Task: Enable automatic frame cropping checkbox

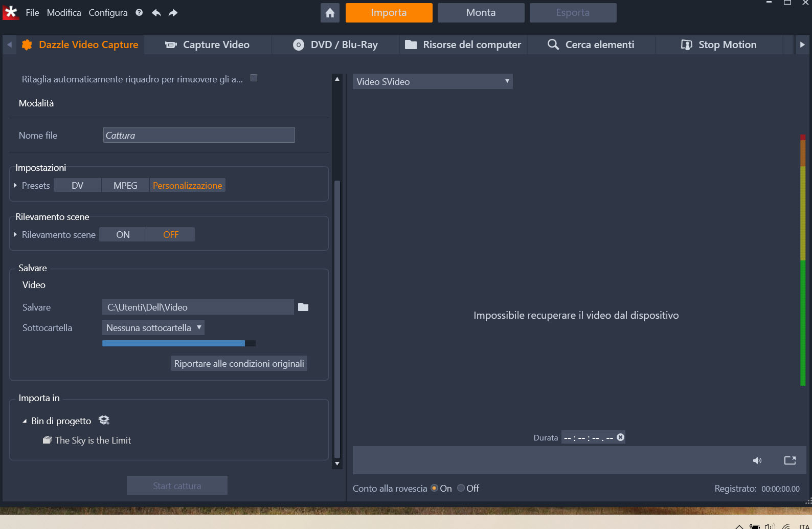Action: (254, 78)
